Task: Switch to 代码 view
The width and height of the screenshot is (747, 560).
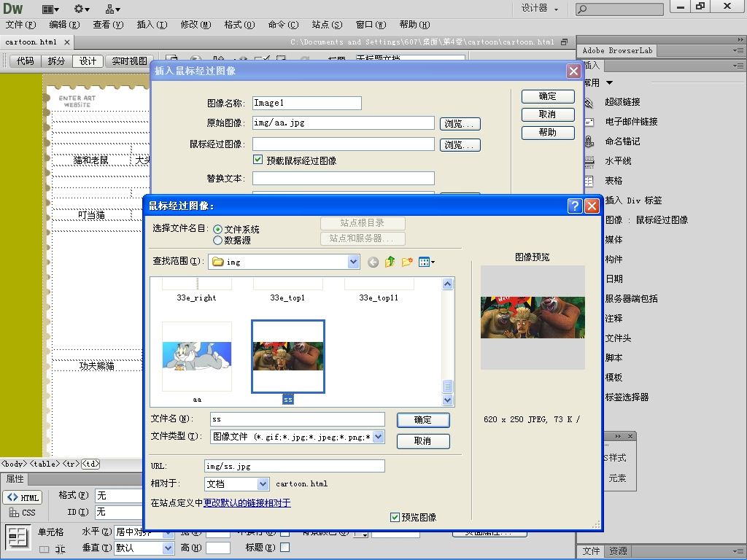Action: [x=26, y=61]
